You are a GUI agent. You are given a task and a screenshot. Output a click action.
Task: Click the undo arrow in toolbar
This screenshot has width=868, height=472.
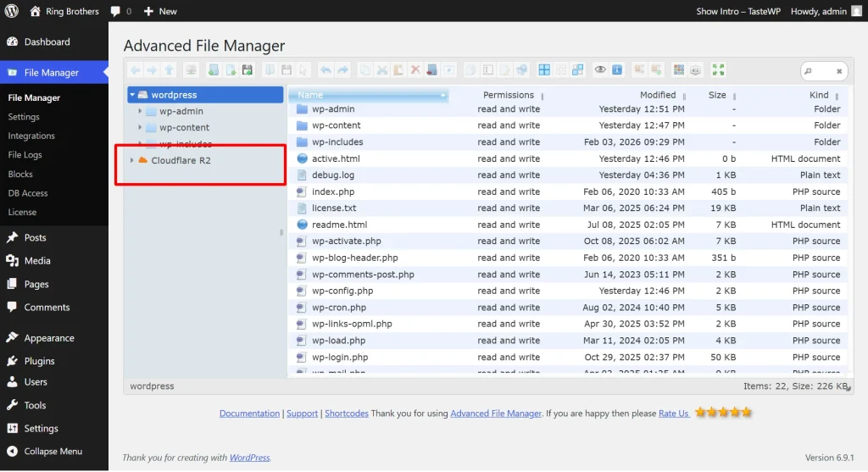tap(325, 69)
